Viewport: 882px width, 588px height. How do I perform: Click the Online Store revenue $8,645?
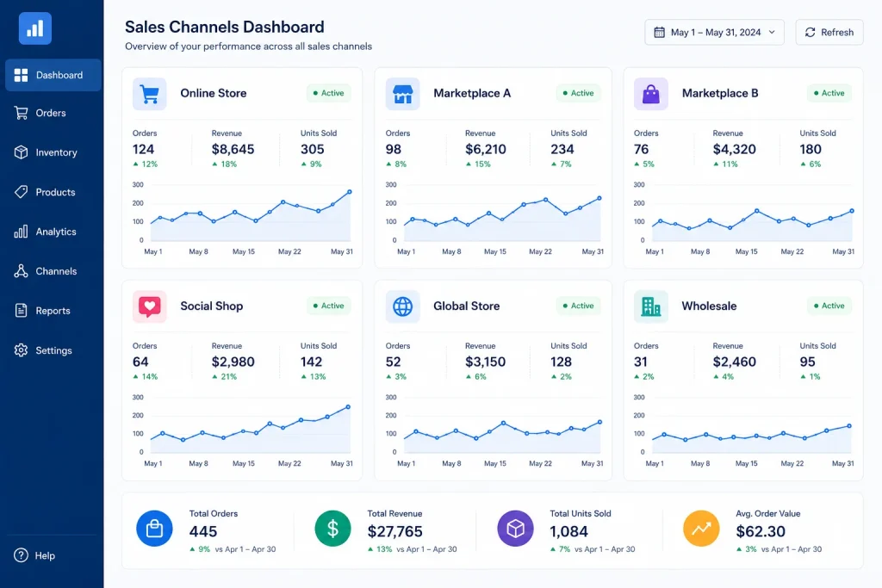[x=233, y=150]
